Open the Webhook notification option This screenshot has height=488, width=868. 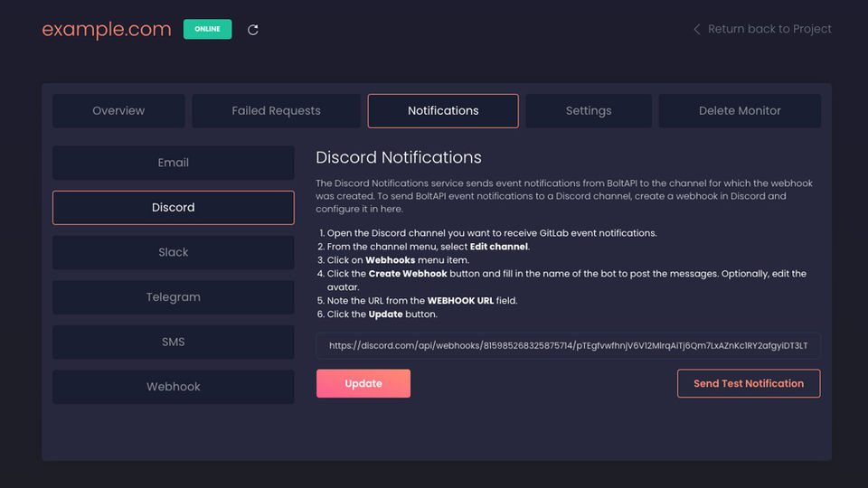[174, 387]
